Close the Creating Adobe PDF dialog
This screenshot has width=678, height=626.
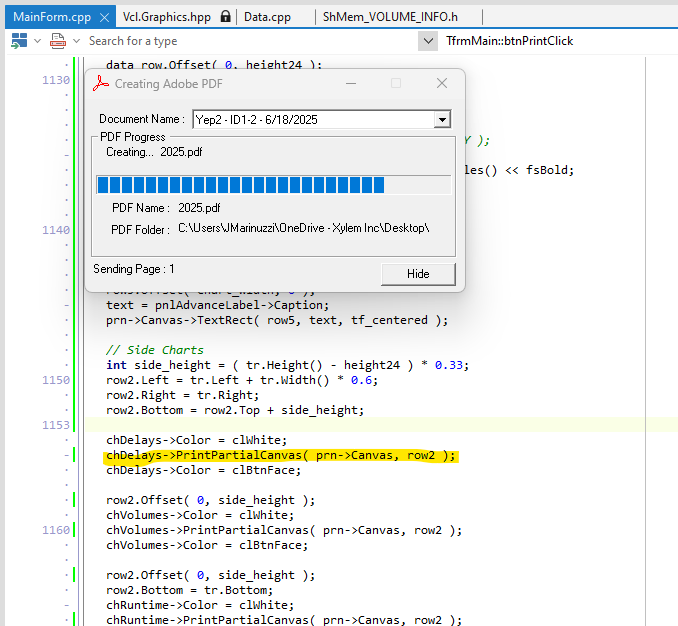pyautogui.click(x=442, y=83)
